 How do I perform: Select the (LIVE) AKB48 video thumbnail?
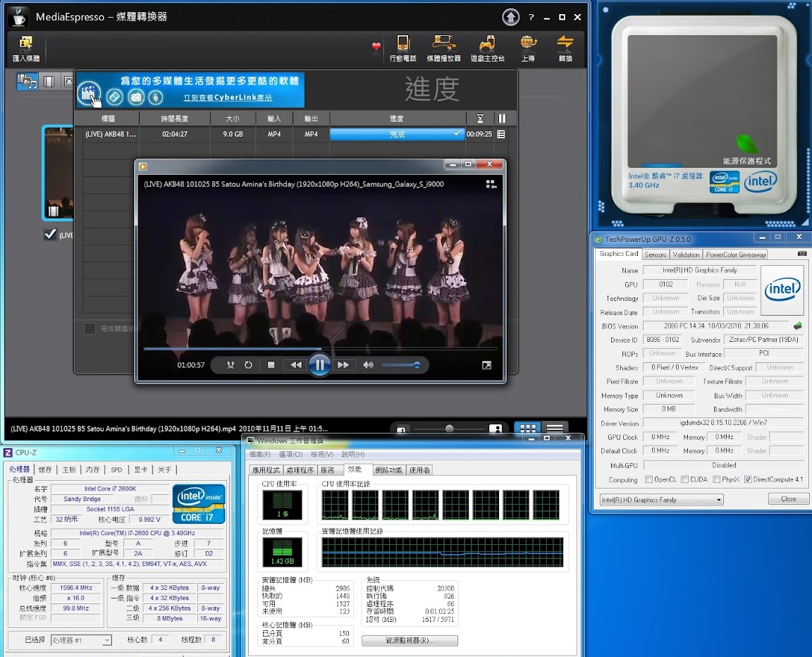(58, 173)
